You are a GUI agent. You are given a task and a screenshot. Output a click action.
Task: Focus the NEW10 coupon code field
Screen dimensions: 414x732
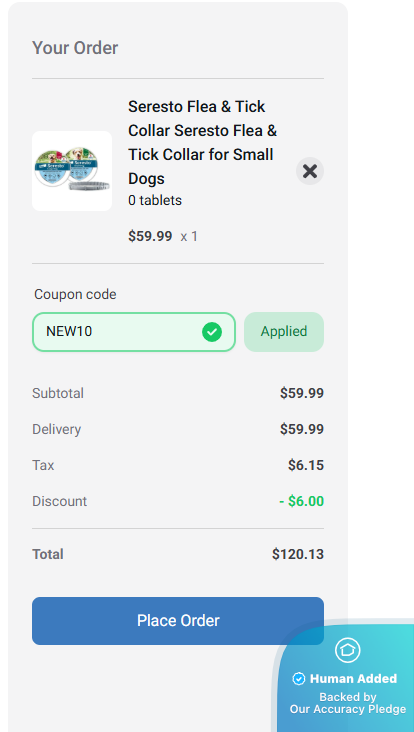[134, 332]
